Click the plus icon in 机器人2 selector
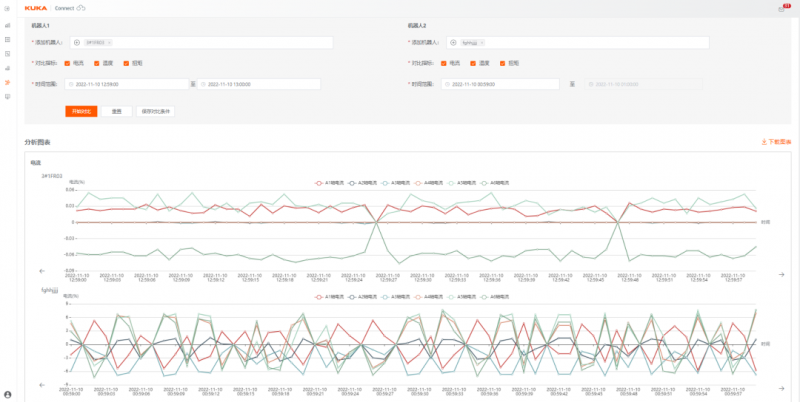Viewport: 800px width, 402px height. [x=453, y=43]
